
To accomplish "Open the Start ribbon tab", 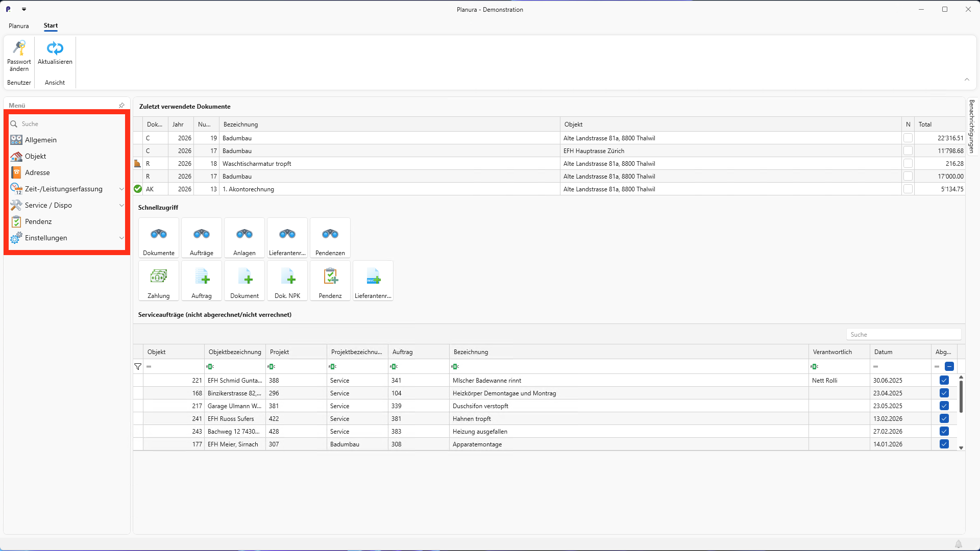I will coord(51,26).
